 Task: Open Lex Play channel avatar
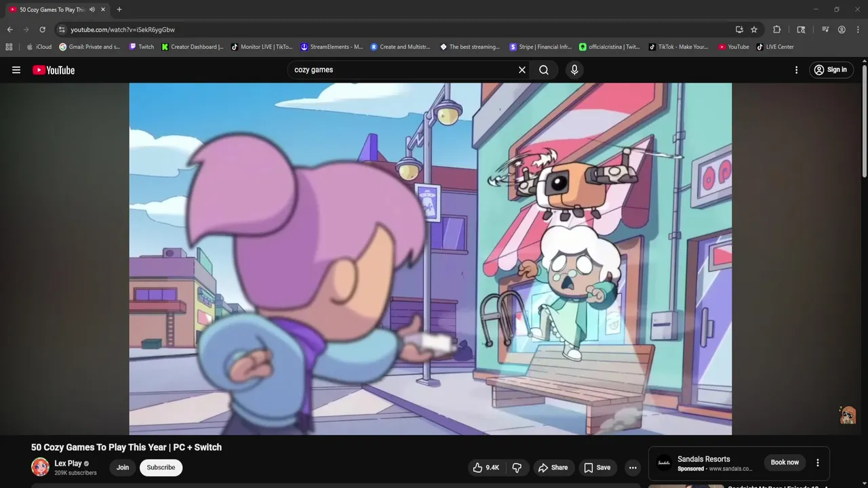40,467
